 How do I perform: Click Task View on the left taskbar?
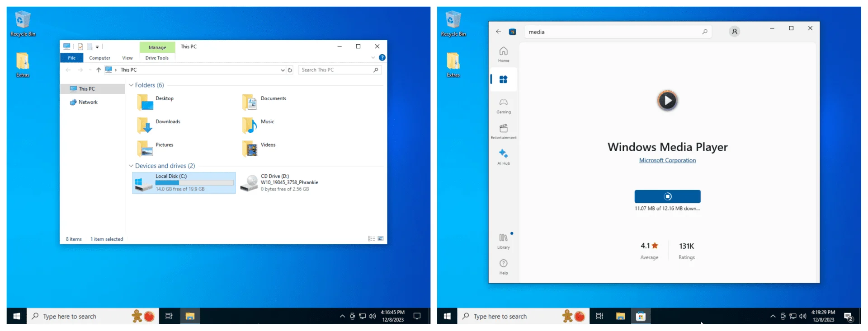click(169, 316)
